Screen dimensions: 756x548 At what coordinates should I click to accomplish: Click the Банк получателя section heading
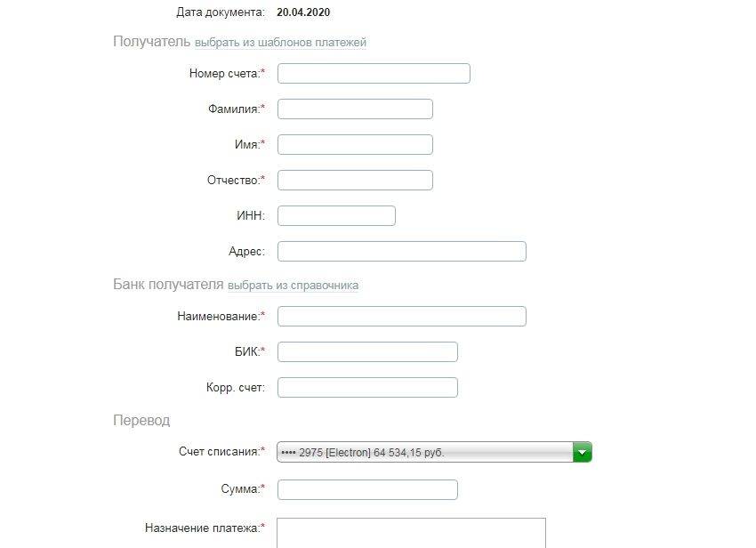[167, 285]
